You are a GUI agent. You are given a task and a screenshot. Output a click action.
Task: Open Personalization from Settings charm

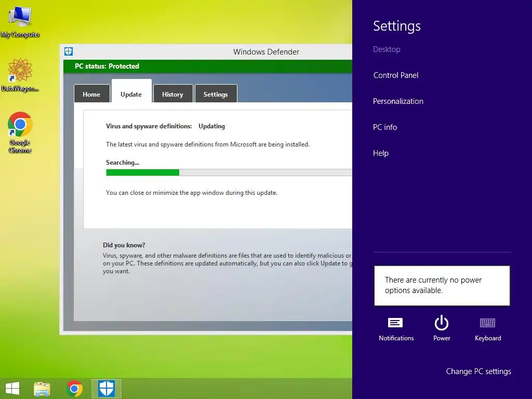click(398, 101)
